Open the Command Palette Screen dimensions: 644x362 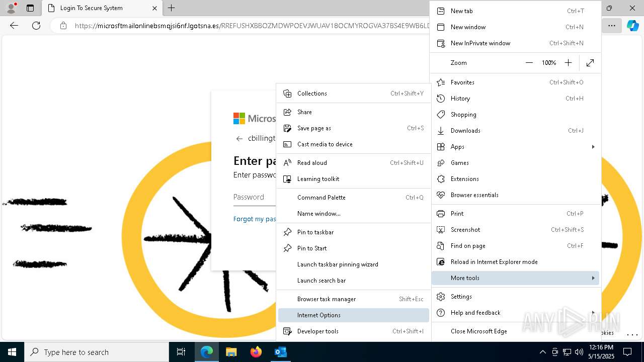[x=353, y=198]
